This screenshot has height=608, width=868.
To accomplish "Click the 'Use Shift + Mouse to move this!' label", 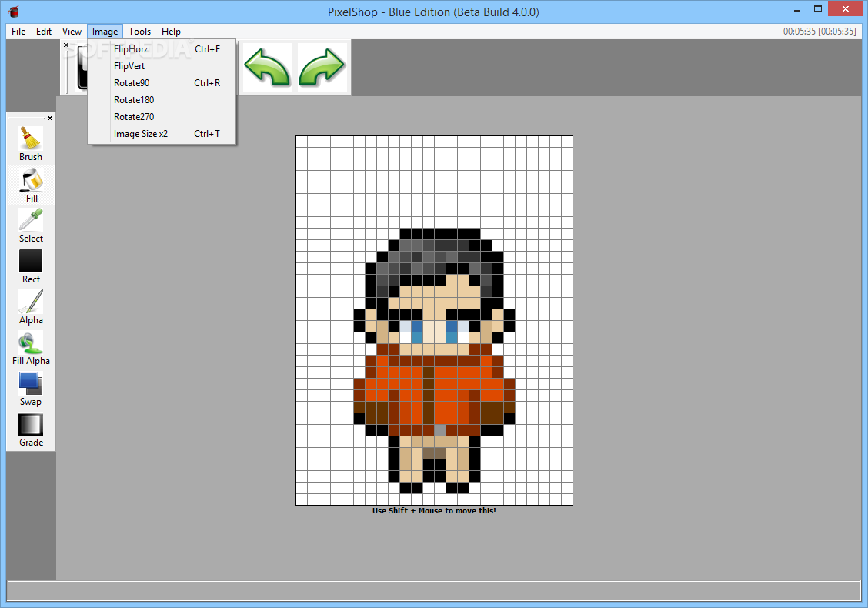I will (434, 510).
